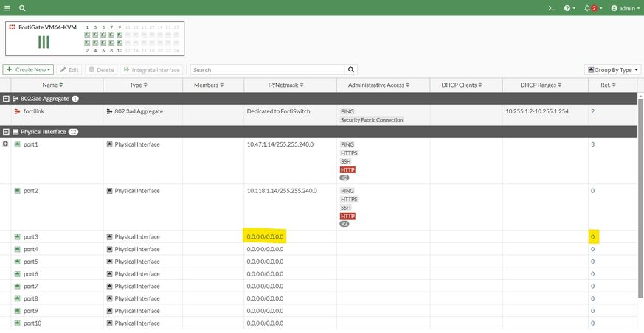The image size is (644, 333).
Task: Click faceplate port 10 icon
Action: [120, 43]
